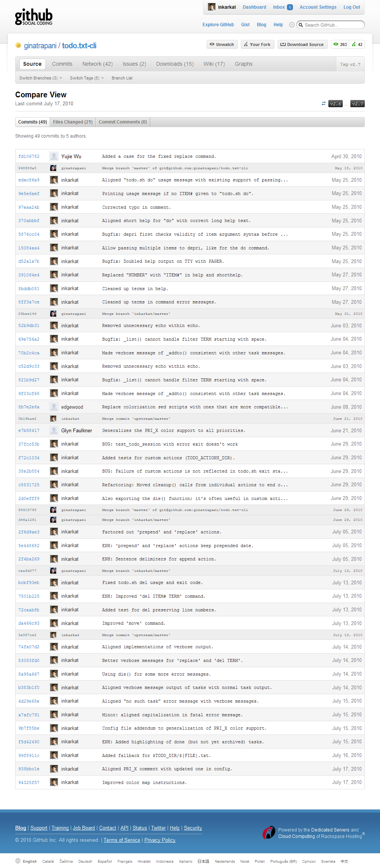Click the GitHub logo in the header
The image size is (380, 868).
33,17
